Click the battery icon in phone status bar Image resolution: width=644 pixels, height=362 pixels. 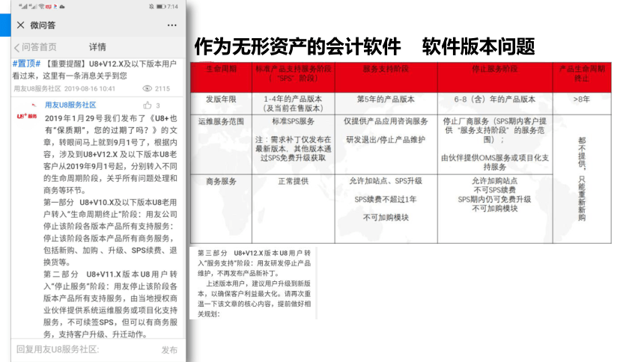pyautogui.click(x=161, y=7)
